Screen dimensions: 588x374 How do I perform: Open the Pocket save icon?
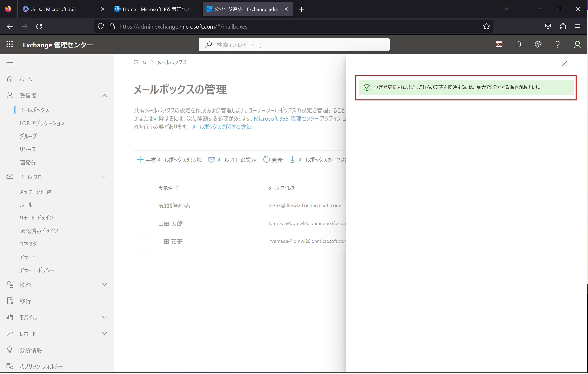coord(548,26)
